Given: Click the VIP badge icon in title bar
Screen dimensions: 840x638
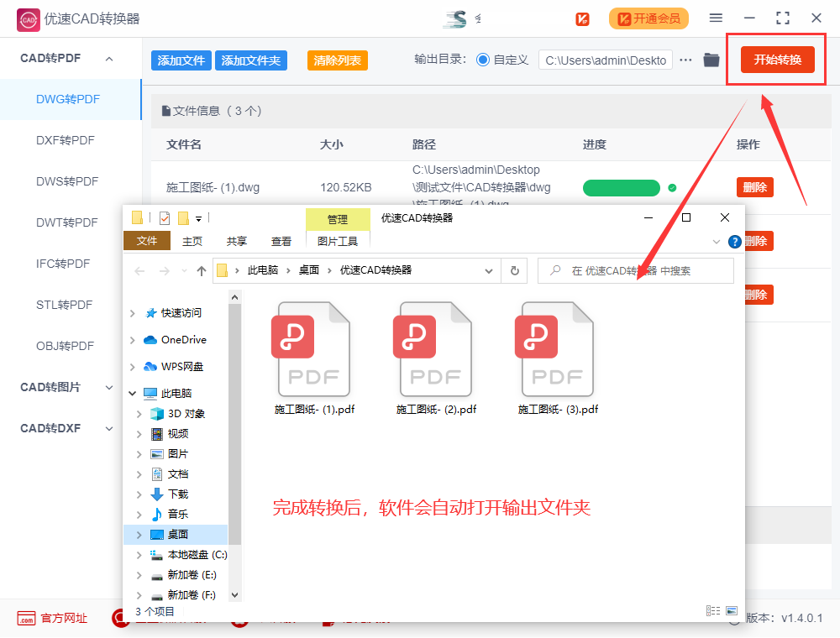Looking at the screenshot, I should point(582,19).
